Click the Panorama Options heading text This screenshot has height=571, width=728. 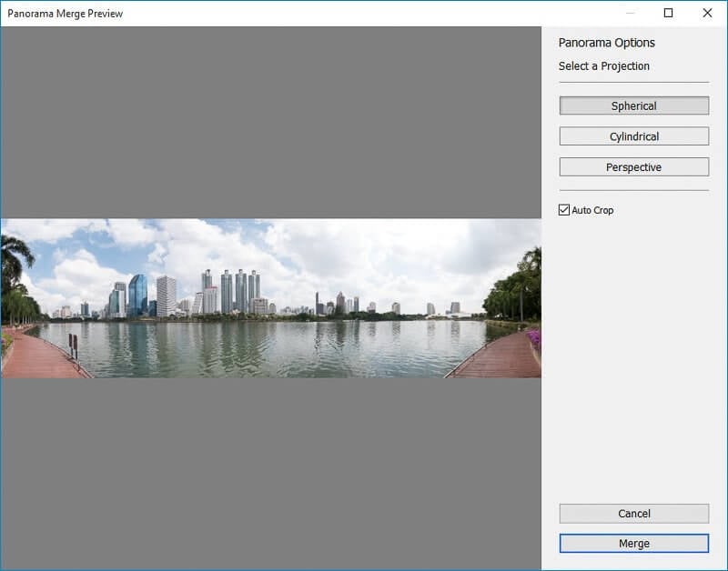[606, 43]
